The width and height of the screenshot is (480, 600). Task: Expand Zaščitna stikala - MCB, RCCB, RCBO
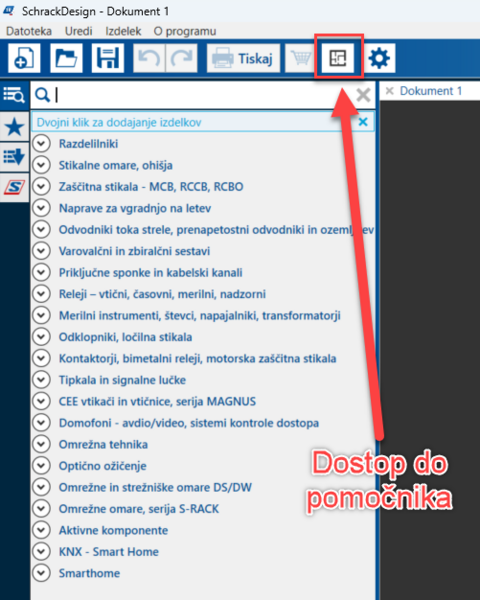click(x=41, y=186)
